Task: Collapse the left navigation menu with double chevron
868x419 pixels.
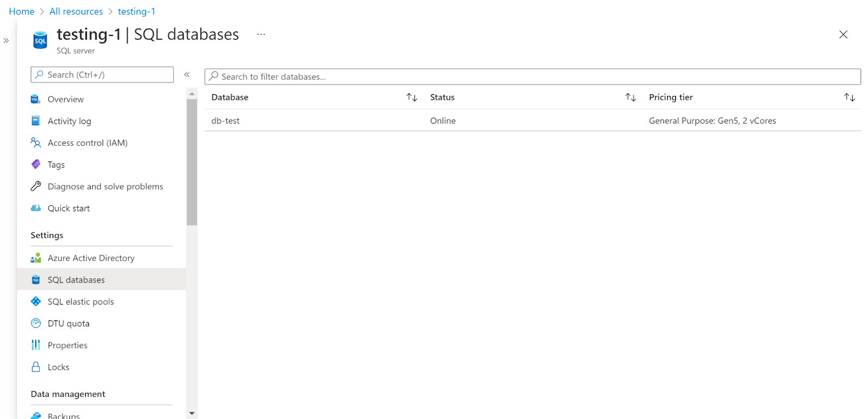Action: tap(187, 75)
